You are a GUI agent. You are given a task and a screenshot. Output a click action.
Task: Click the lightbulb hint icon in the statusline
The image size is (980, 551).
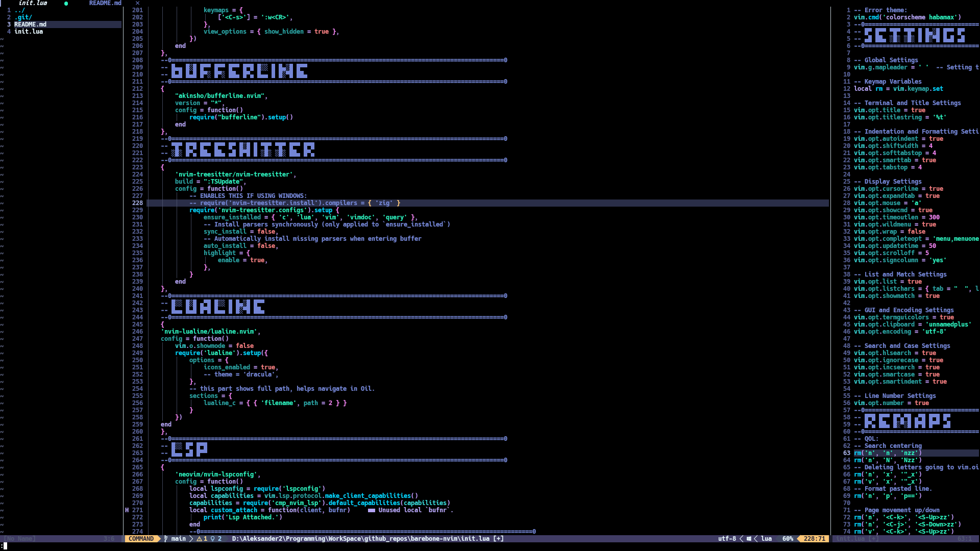213,539
